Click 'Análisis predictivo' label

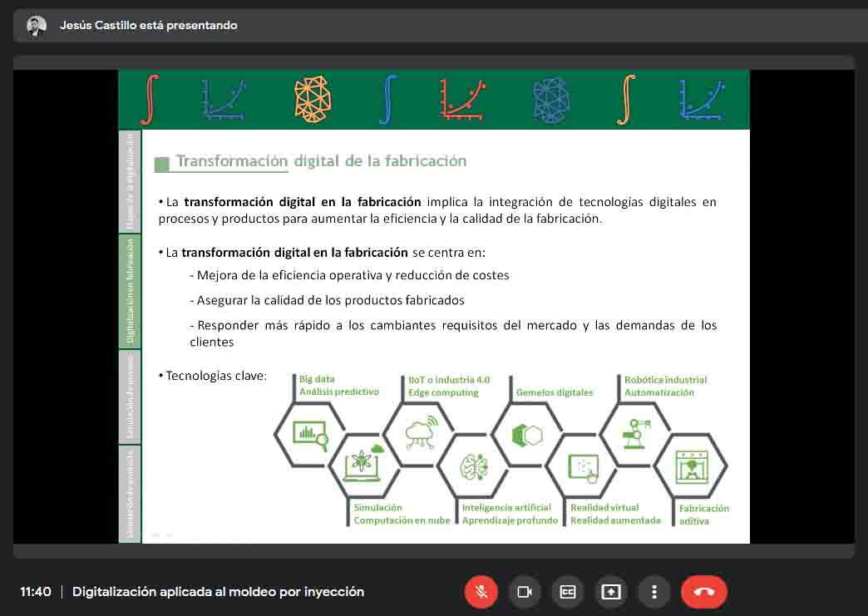pos(339,392)
